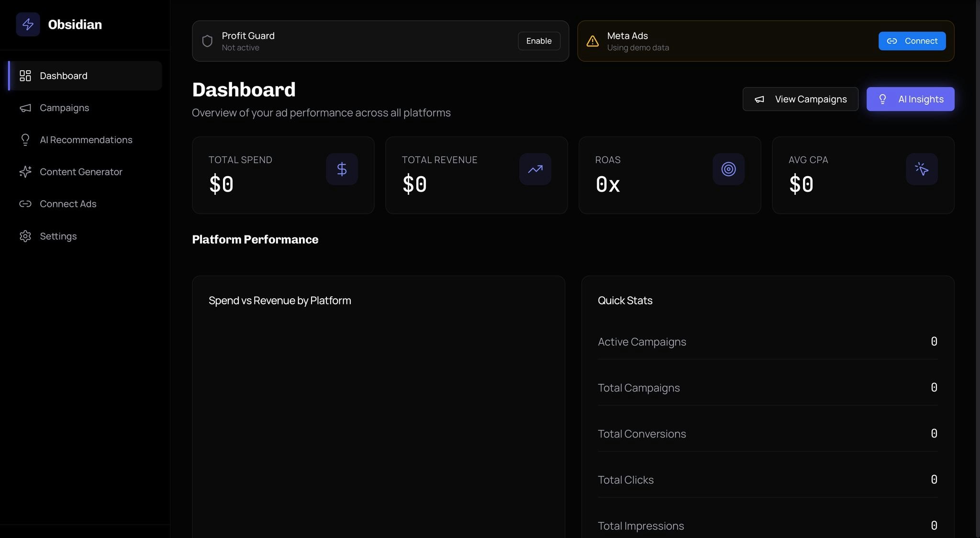
Task: Click the Total Spend dollar icon
Action: [x=342, y=169]
